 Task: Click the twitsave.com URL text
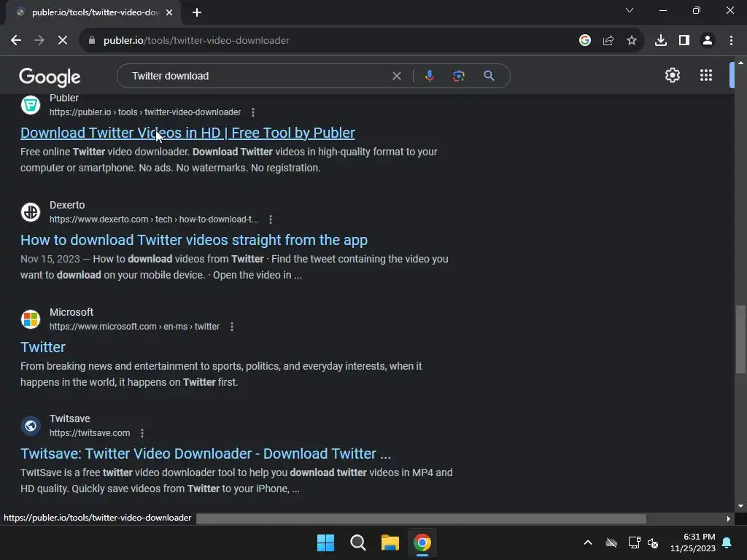(x=90, y=433)
